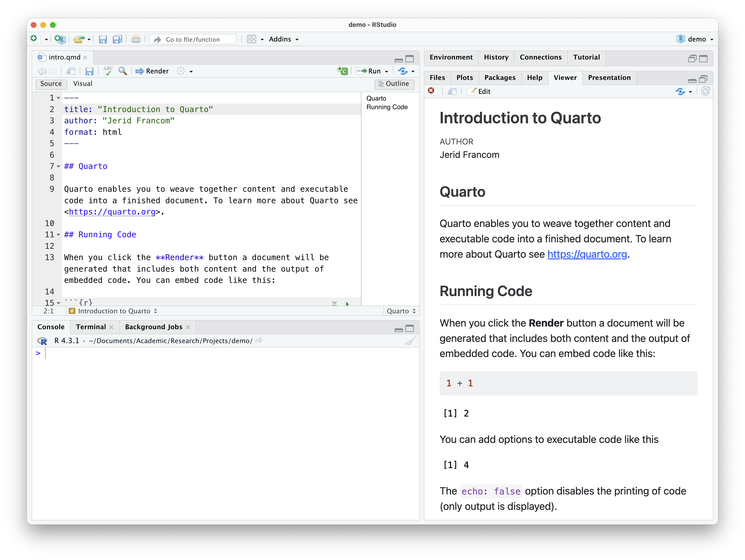The width and height of the screenshot is (745, 560).
Task: Print the current file
Action: click(x=136, y=39)
